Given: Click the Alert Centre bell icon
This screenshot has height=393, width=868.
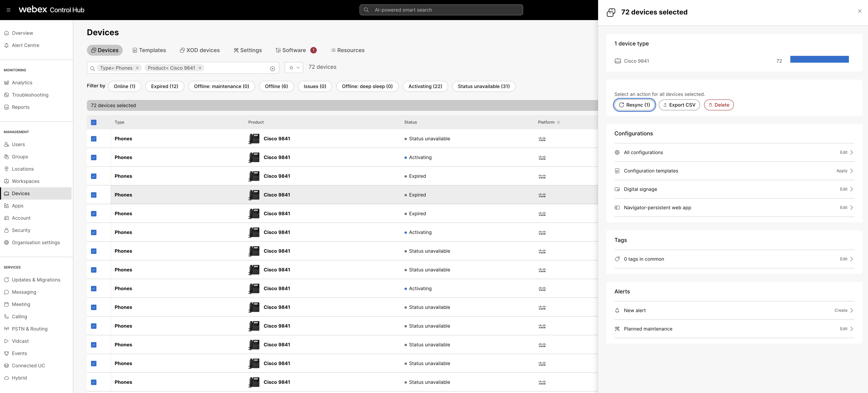Looking at the screenshot, I should point(6,45).
